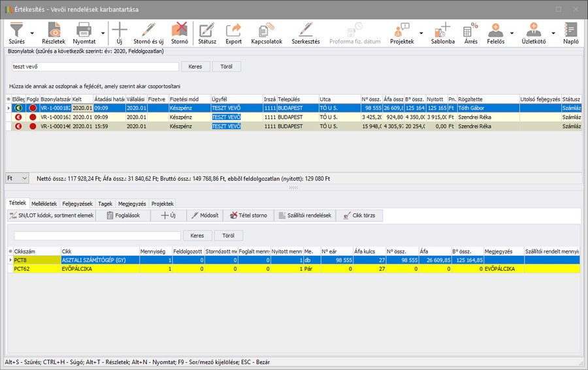Click the upper search field with 'teszt vevő'

coord(95,67)
